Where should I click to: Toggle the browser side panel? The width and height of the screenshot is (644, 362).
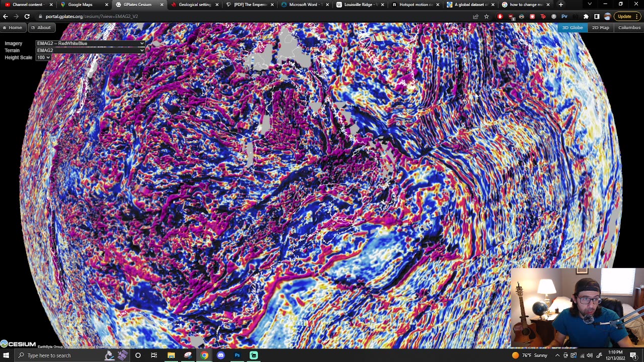(x=597, y=16)
